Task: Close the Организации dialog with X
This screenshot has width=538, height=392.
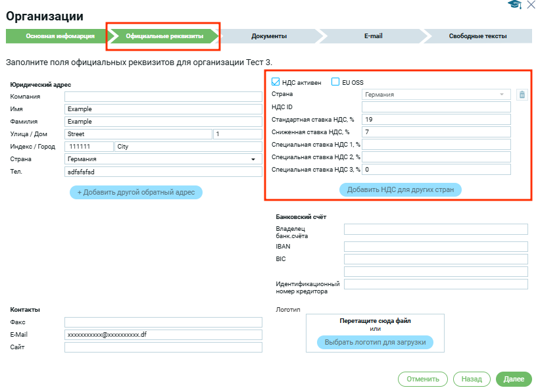Action: (x=531, y=5)
